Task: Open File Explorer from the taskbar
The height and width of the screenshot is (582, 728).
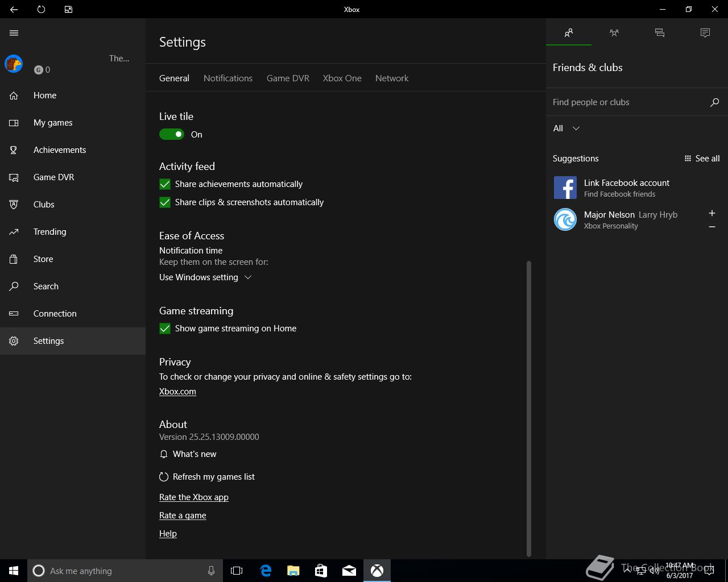Action: [x=293, y=571]
